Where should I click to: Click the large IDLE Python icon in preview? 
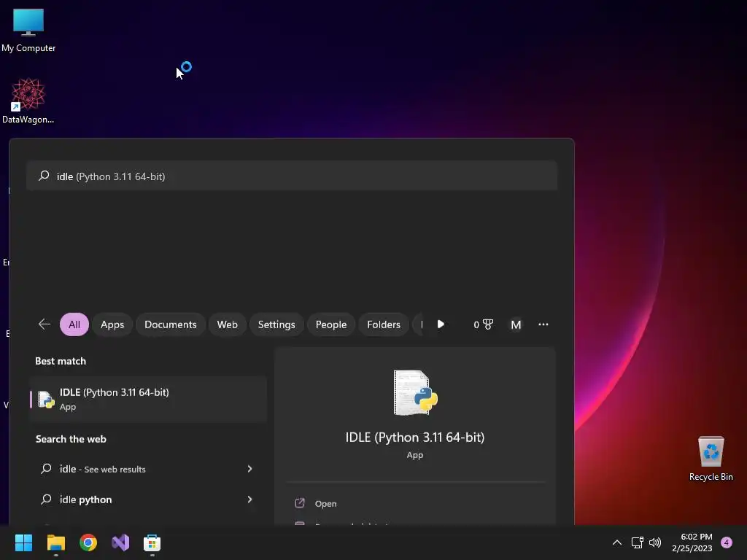(415, 393)
